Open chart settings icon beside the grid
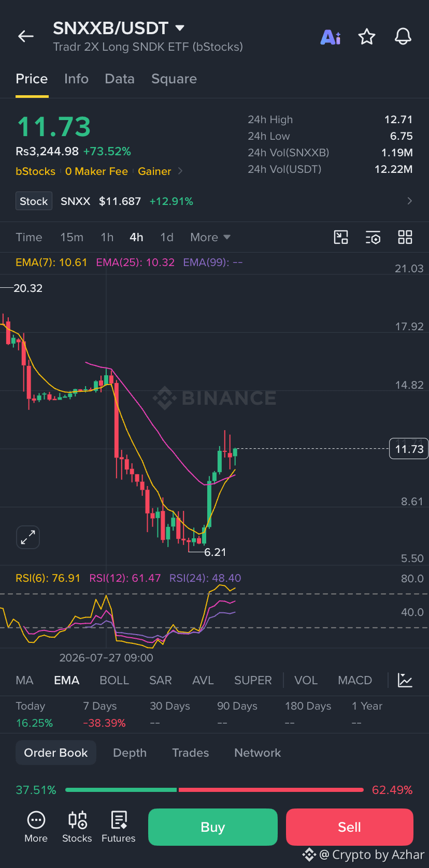This screenshot has width=429, height=868. click(373, 237)
